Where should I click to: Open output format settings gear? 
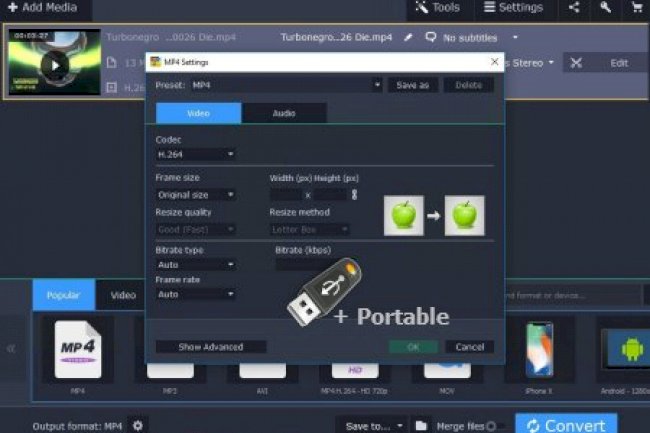[138, 426]
